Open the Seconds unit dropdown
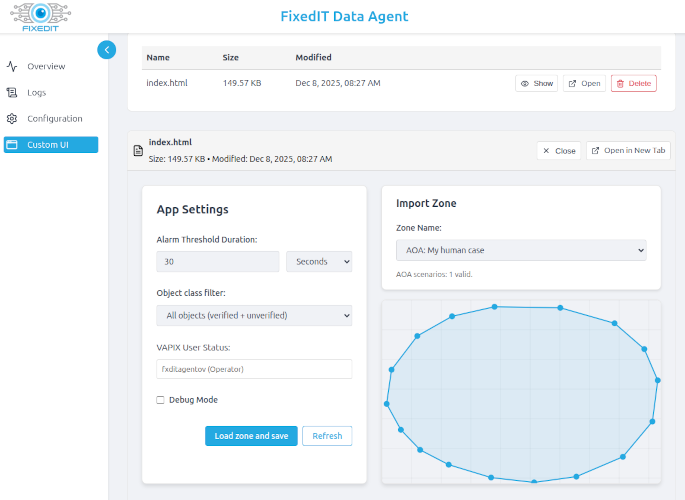This screenshot has height=500, width=685. [x=319, y=262]
